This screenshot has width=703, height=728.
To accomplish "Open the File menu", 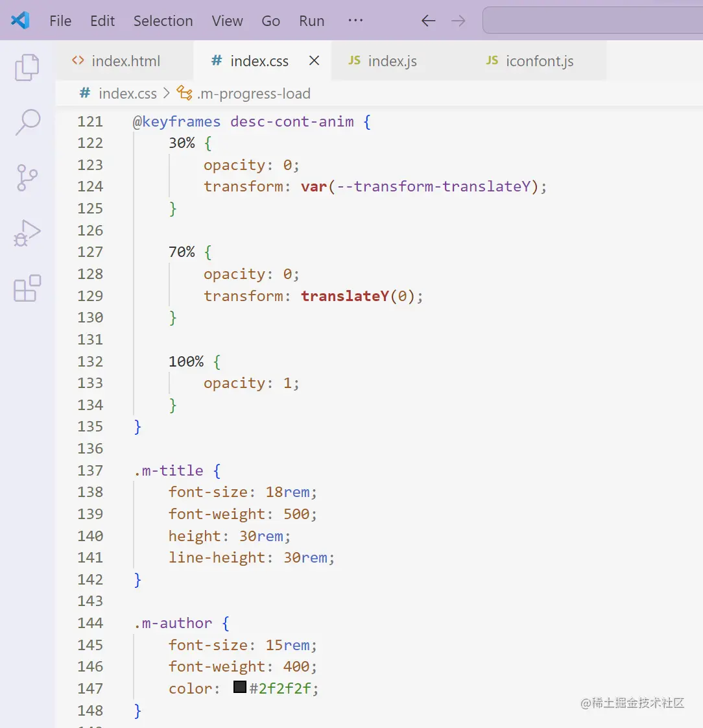I will click(60, 21).
